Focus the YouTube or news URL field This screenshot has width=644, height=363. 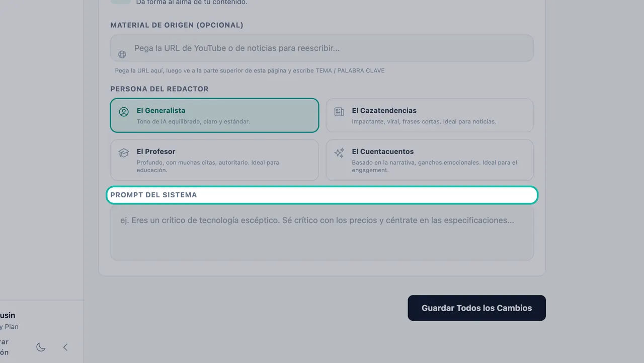(x=322, y=48)
